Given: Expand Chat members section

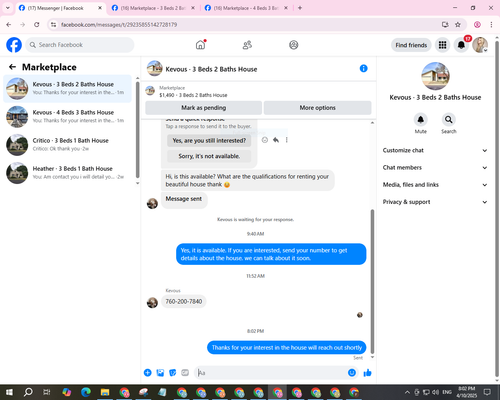Looking at the screenshot, I should click(x=435, y=168).
